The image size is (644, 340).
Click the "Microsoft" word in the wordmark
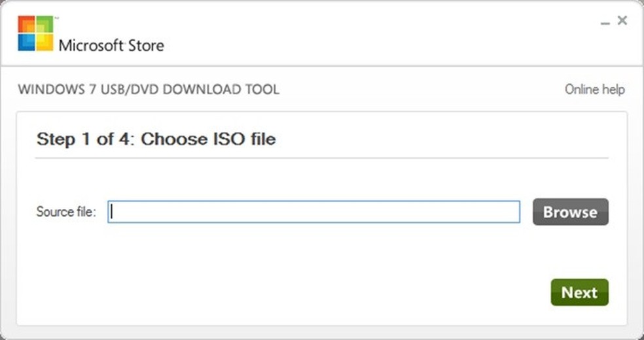pos(91,46)
